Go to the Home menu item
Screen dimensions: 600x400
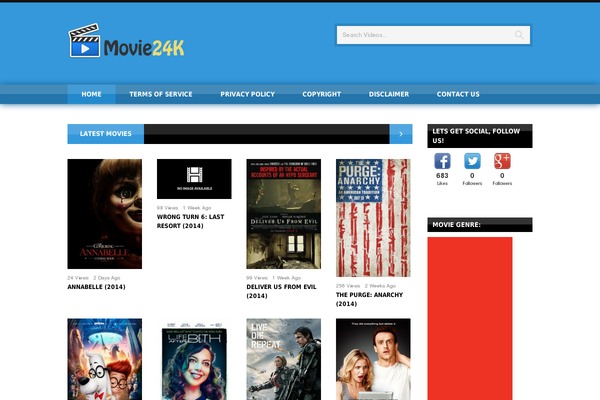[x=91, y=94]
